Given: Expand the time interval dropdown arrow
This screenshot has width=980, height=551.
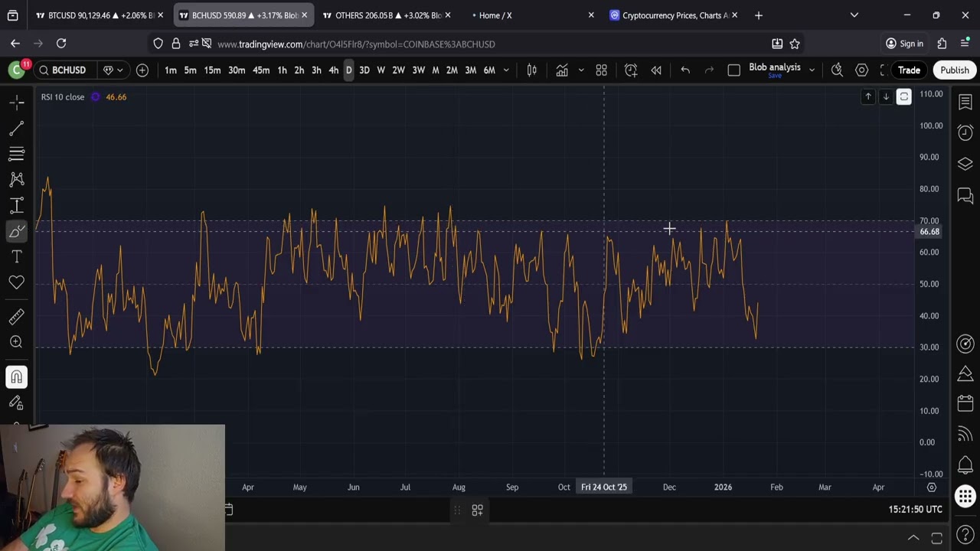Looking at the screenshot, I should coord(506,70).
